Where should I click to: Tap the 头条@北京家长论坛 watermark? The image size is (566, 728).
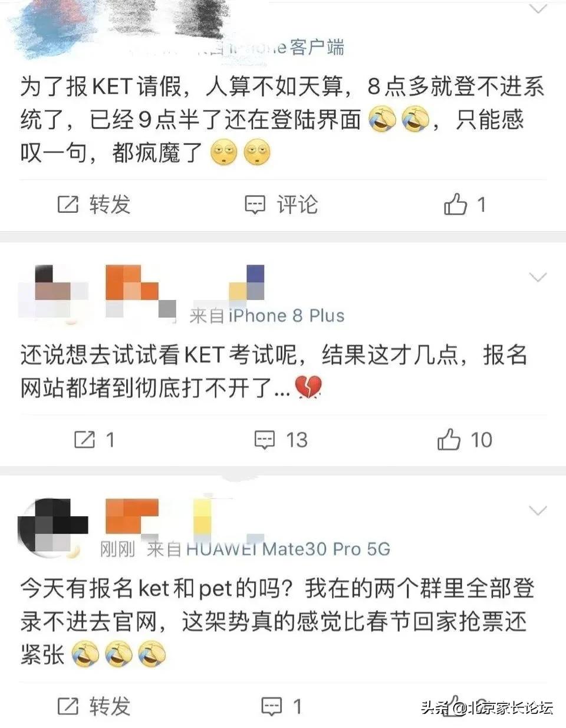point(487,707)
